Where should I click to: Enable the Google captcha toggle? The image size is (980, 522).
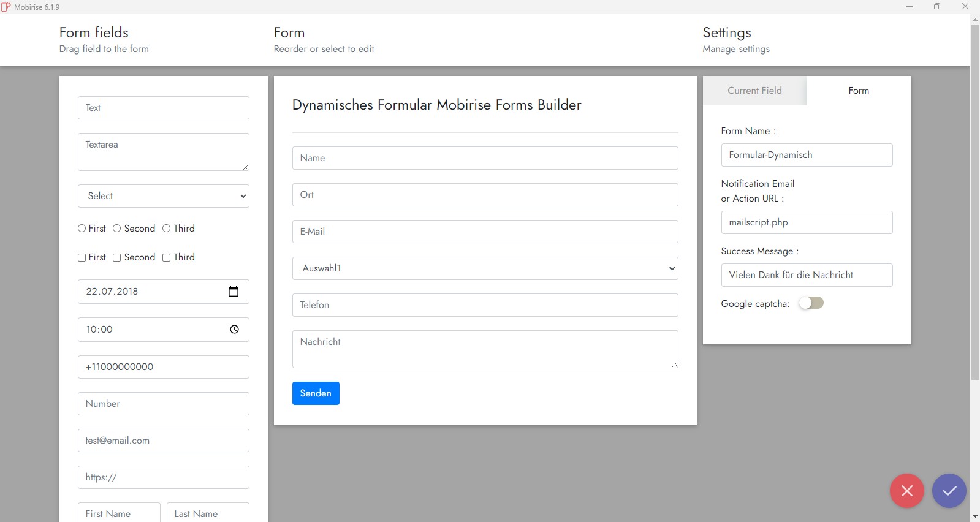pos(811,303)
